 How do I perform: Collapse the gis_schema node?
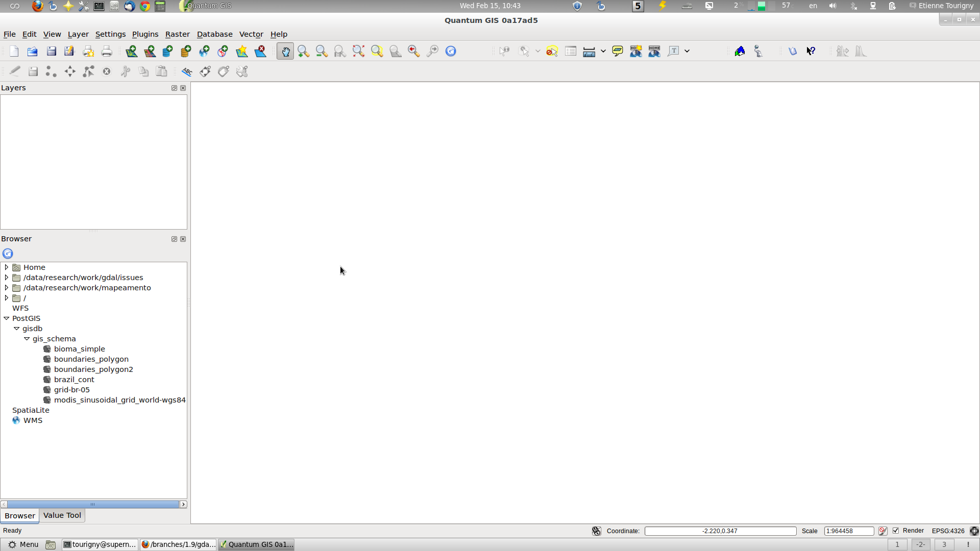[27, 339]
